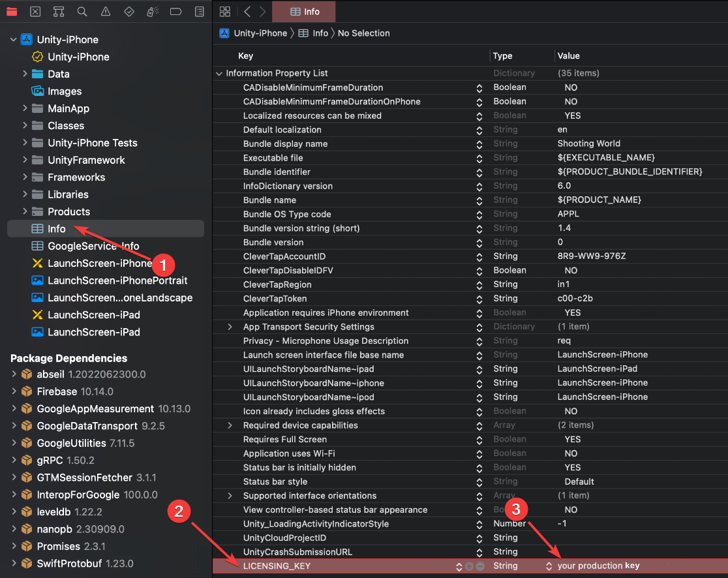Screen dimensions: 728x578
Task: Open the Symbol navigator hierarchy icon
Action: 59,12
